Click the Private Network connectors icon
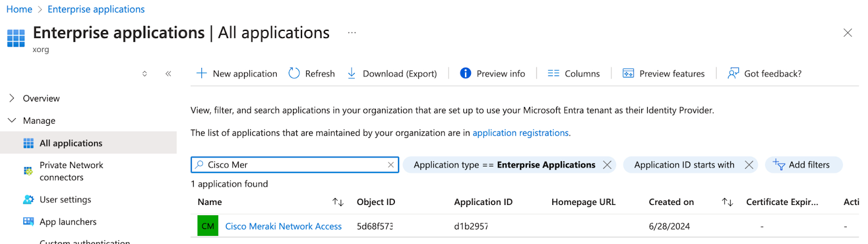This screenshot has width=868, height=244. pyautogui.click(x=28, y=171)
